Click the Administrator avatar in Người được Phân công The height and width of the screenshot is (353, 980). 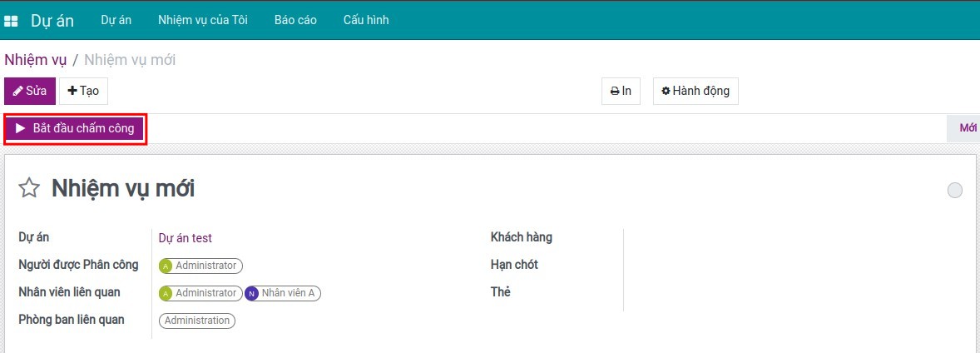166,266
